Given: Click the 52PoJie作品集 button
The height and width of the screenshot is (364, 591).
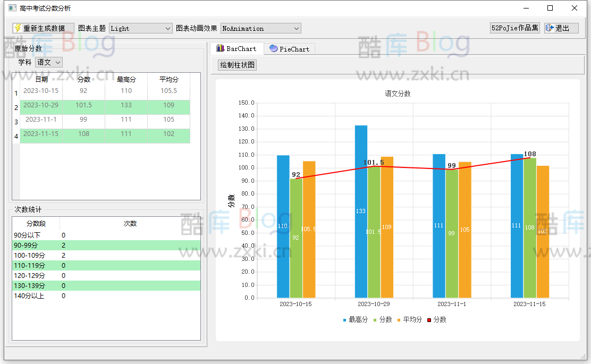Looking at the screenshot, I should [514, 28].
